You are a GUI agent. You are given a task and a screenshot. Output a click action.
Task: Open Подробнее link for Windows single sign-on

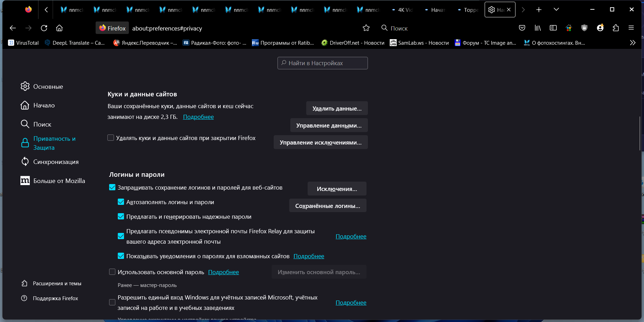[351, 303]
